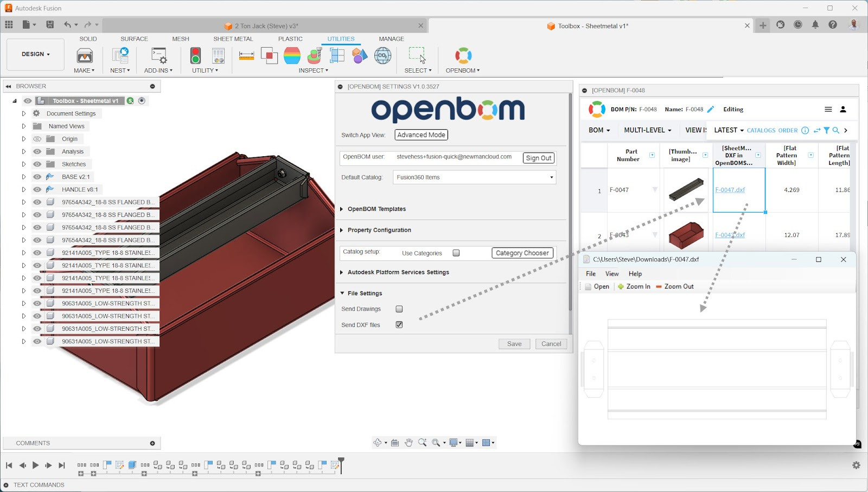Click the OpenBOM user email field
Viewport: 868px width, 492px height.
[x=454, y=157]
